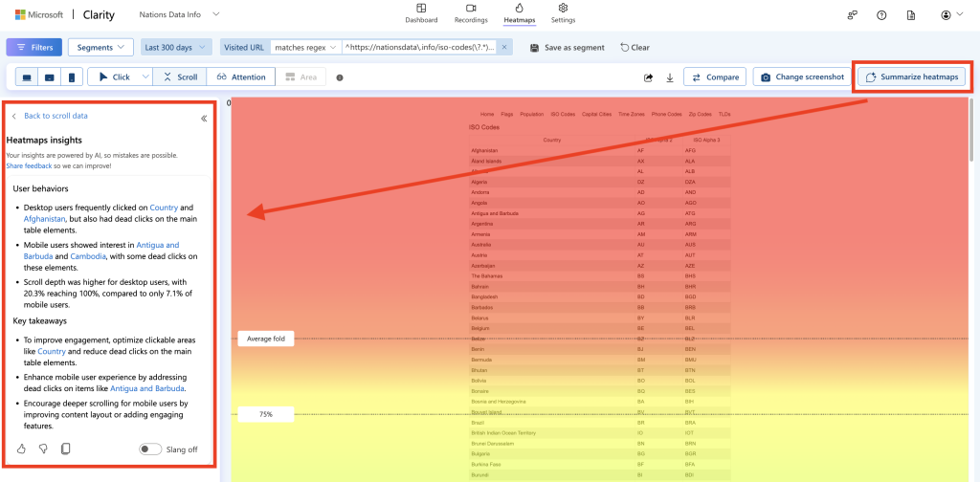Screen dimensions: 980x482
Task: Click the thumbs up feedback icon
Action: coord(22,449)
